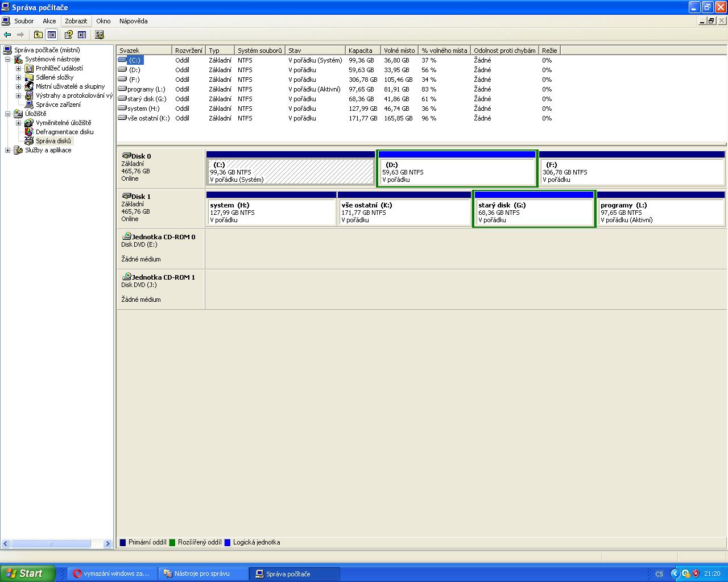Click the Start button
The height and width of the screenshot is (582, 728).
click(27, 573)
